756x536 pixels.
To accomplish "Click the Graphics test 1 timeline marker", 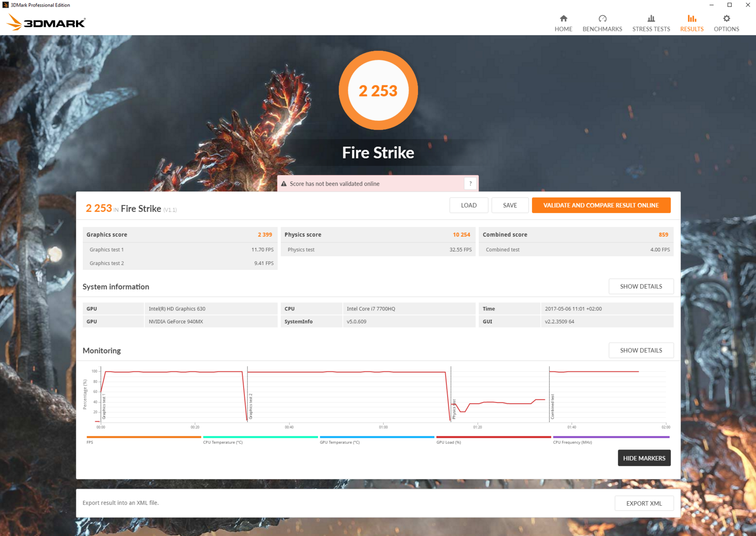I will coord(104,406).
